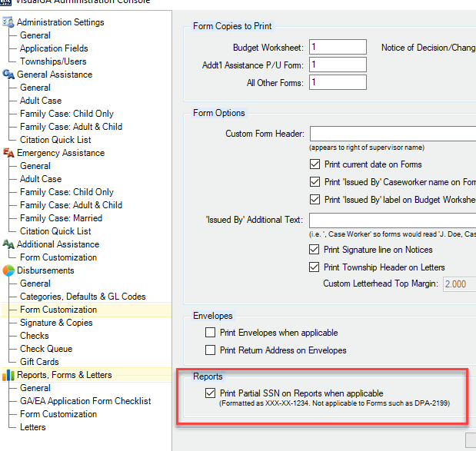
Task: Open Check Queue under Disbursements
Action: pos(46,349)
